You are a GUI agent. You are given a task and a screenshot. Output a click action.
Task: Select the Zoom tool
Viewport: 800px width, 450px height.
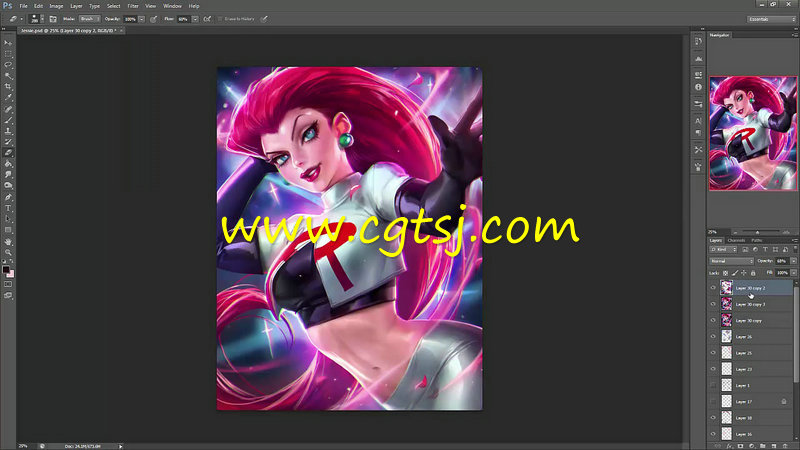click(x=8, y=252)
